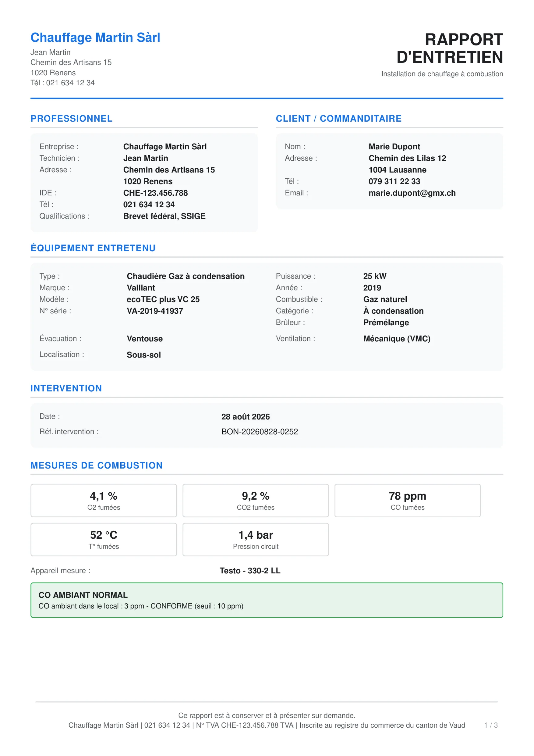Select the date 28 août 2026
Viewport: 534px width, 756px height.
(246, 417)
